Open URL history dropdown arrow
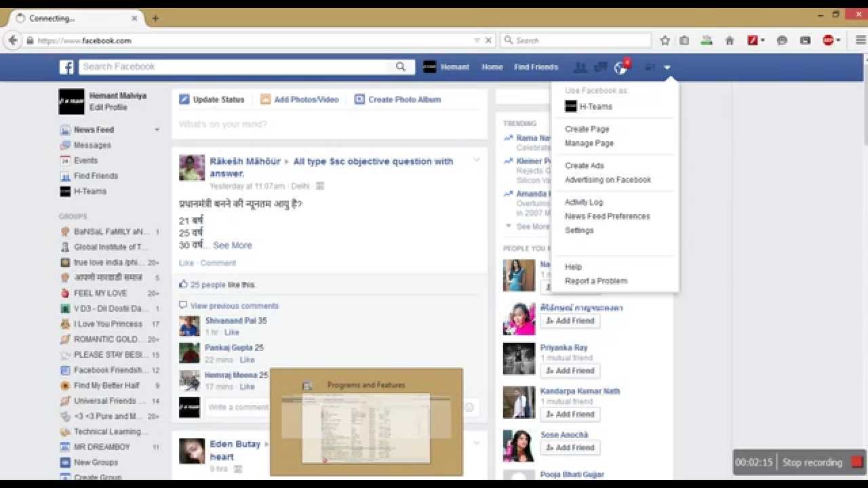The width and height of the screenshot is (868, 488). [477, 41]
